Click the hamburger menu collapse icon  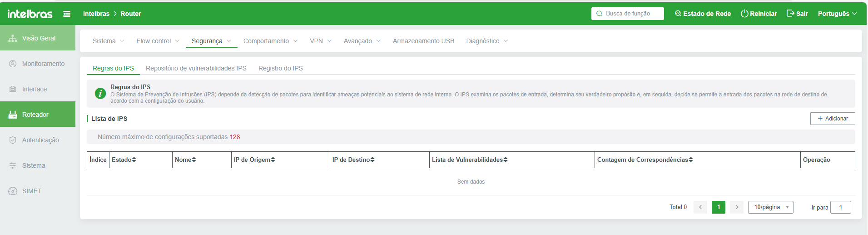click(67, 14)
